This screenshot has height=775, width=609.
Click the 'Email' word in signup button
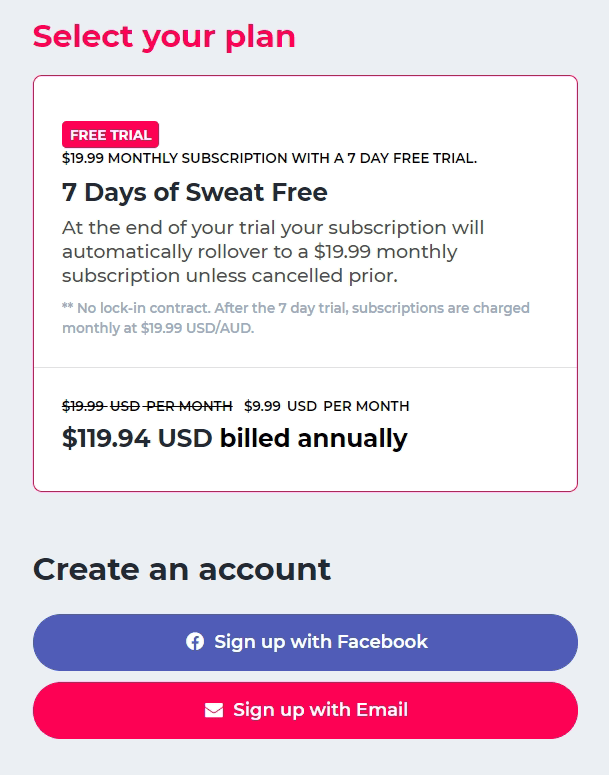[382, 710]
